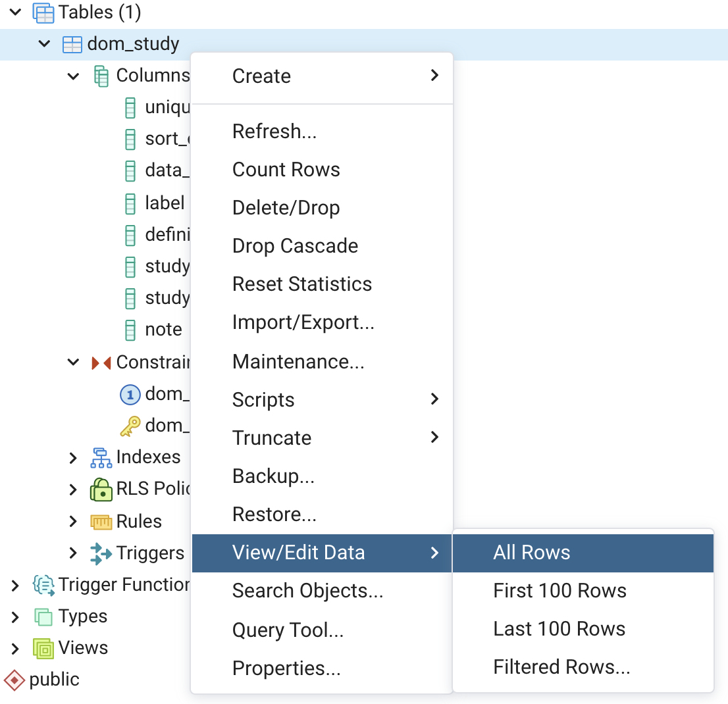Click the Views icon in tree
Viewport: 728px width, 704px height.
pos(43,648)
